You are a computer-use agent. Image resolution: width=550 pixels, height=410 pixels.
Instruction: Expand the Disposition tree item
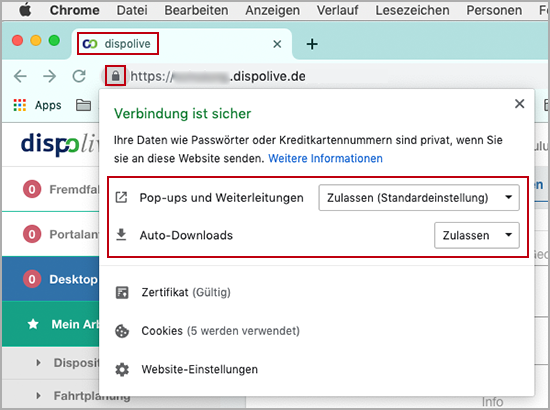38,363
